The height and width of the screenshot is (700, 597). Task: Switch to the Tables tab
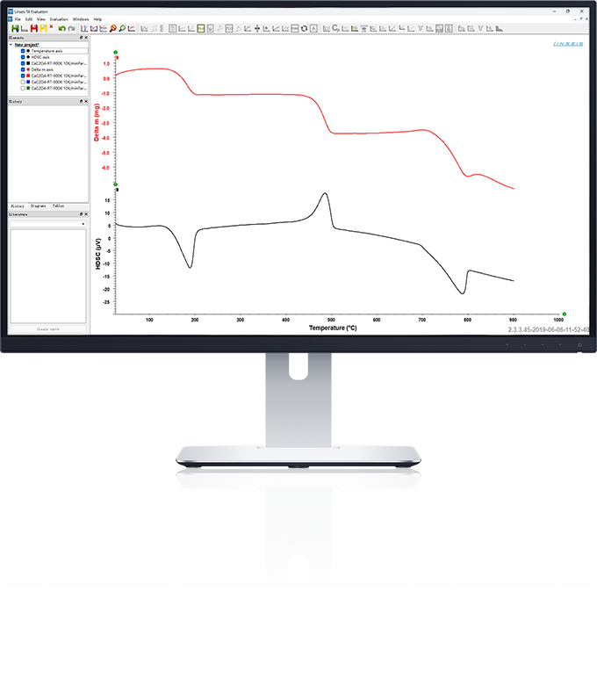pos(58,206)
